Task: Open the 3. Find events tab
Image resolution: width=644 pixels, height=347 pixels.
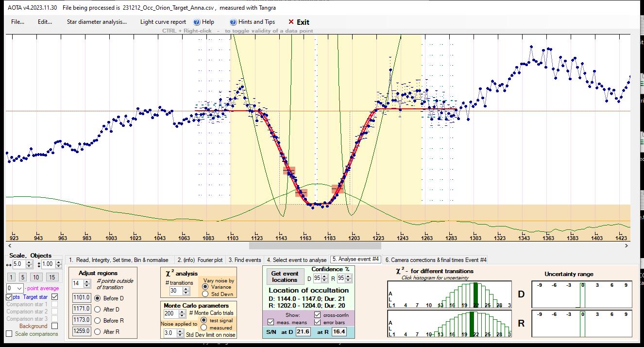Action: tap(245, 260)
